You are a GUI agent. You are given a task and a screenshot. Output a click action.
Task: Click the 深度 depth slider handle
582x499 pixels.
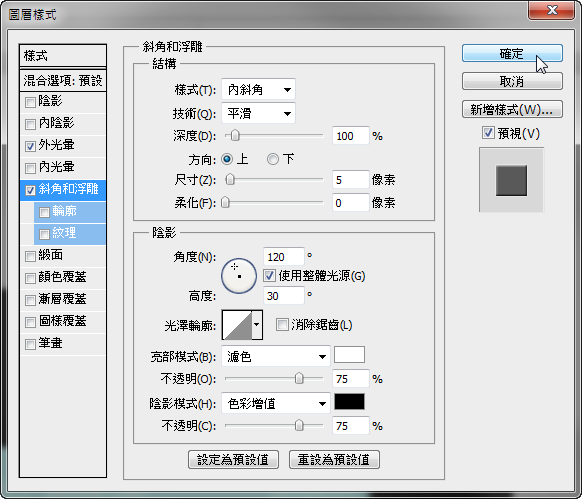pyautogui.click(x=235, y=136)
